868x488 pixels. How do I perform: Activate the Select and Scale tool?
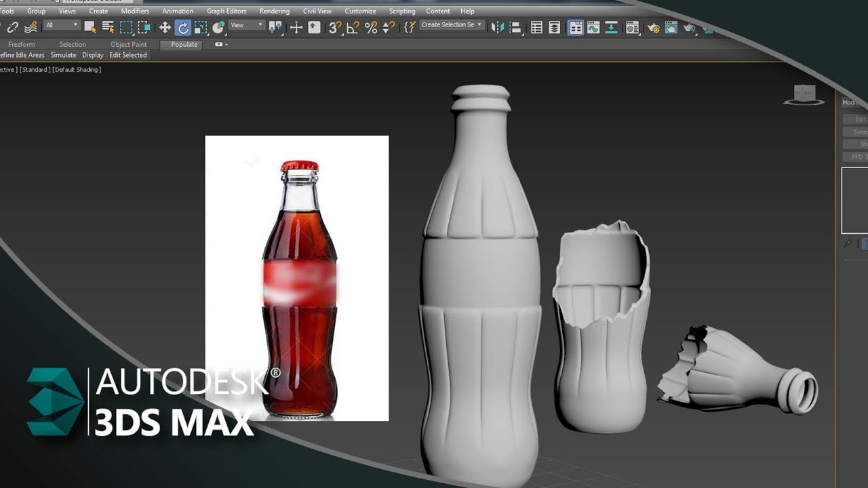point(201,27)
